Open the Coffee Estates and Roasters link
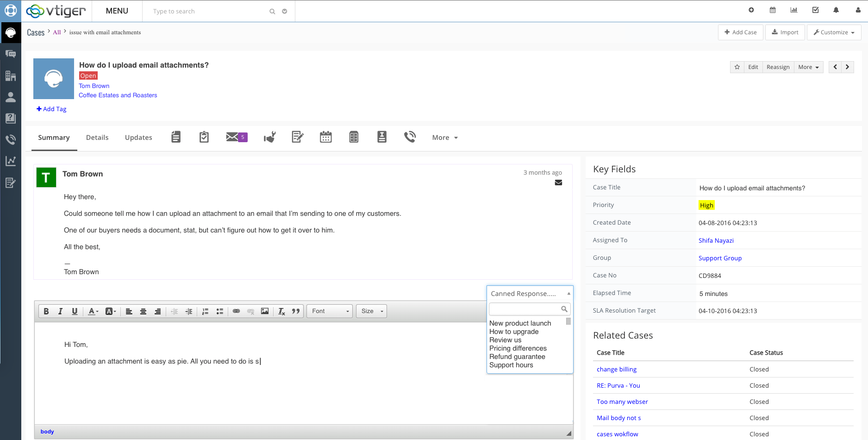 pos(118,95)
